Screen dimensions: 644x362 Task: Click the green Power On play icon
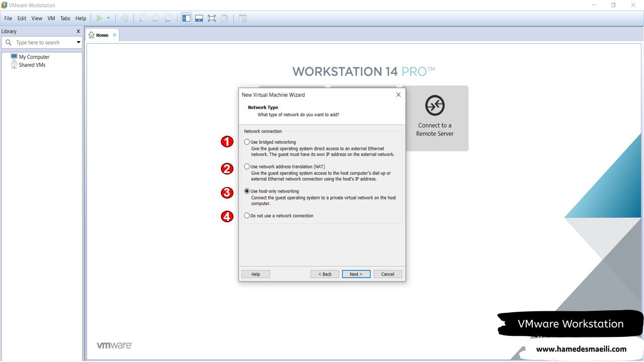coord(100,18)
